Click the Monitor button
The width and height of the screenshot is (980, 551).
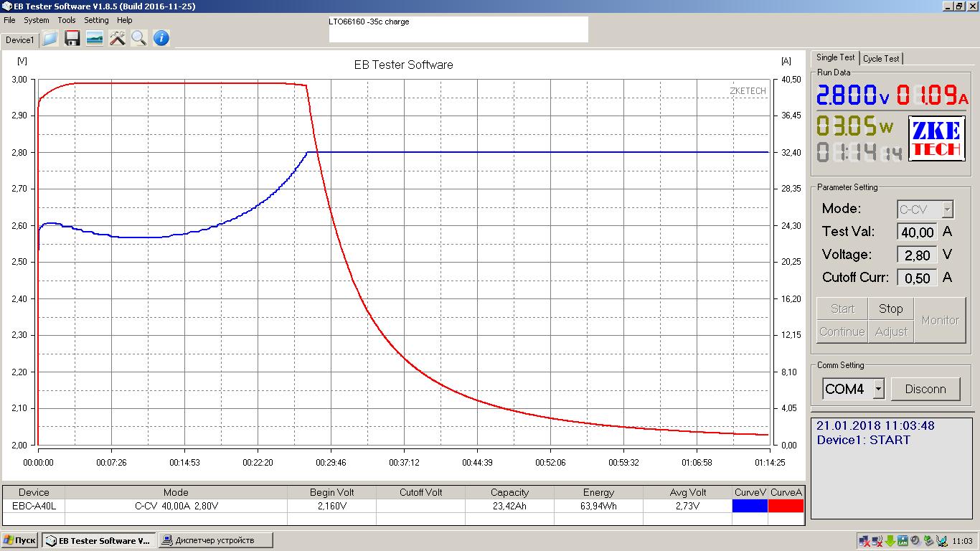pos(940,320)
